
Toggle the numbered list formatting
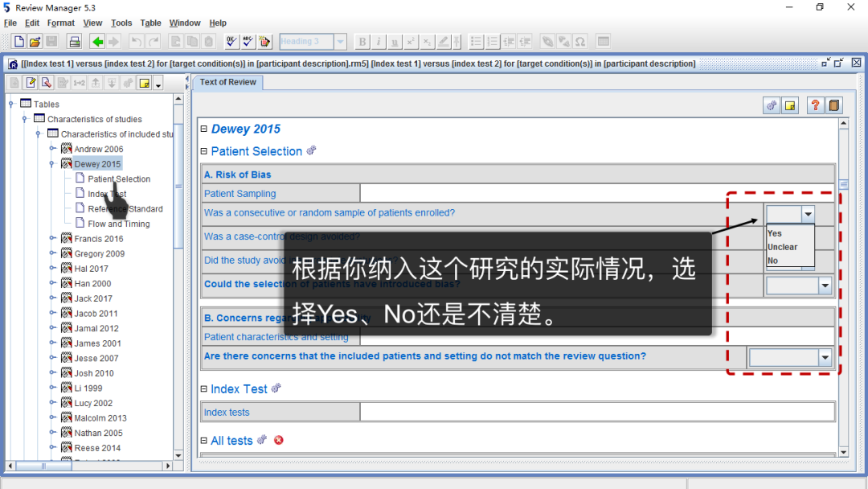(492, 41)
